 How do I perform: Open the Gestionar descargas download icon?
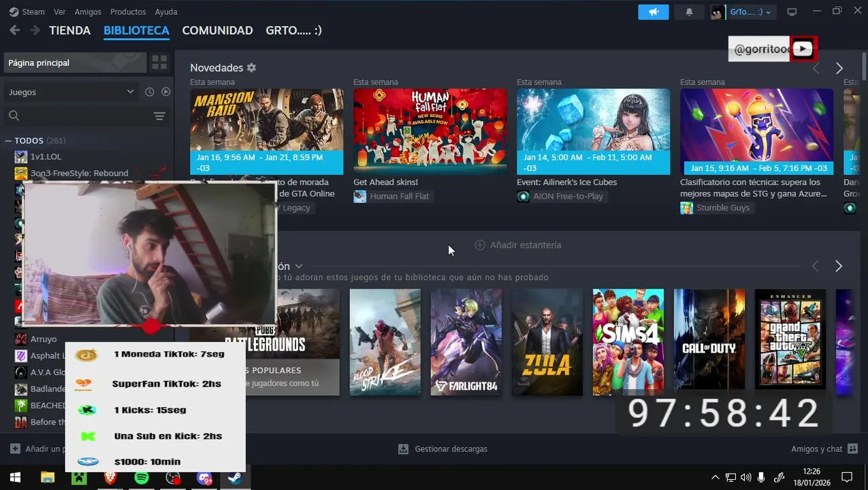(403, 449)
